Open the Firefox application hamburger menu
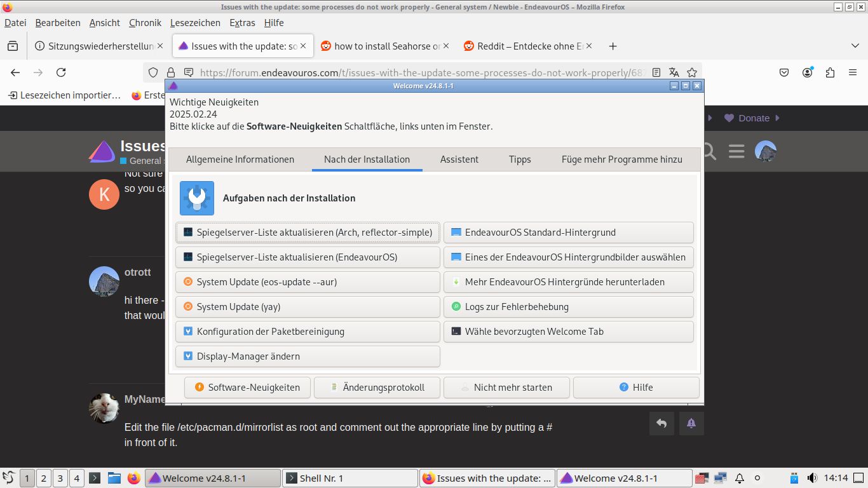This screenshot has height=488, width=868. coord(853,72)
